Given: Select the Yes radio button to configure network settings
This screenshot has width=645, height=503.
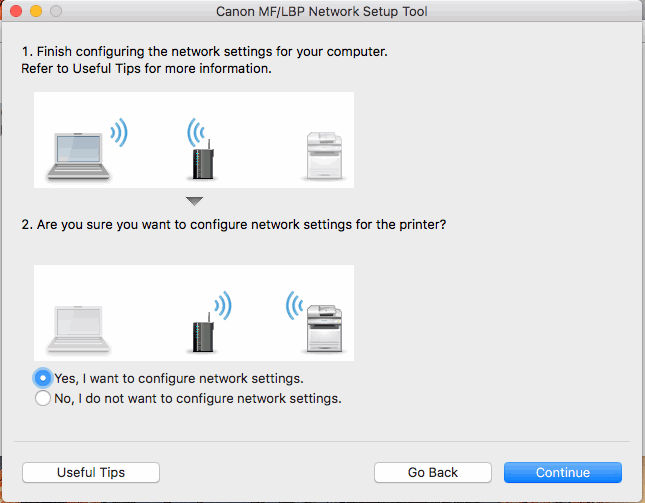Looking at the screenshot, I should 42,379.
